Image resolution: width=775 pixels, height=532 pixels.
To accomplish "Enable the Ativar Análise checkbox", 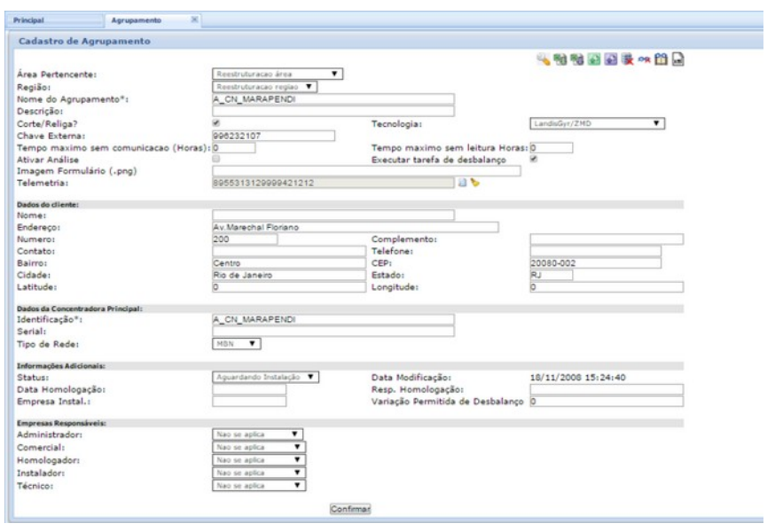I will 217,159.
